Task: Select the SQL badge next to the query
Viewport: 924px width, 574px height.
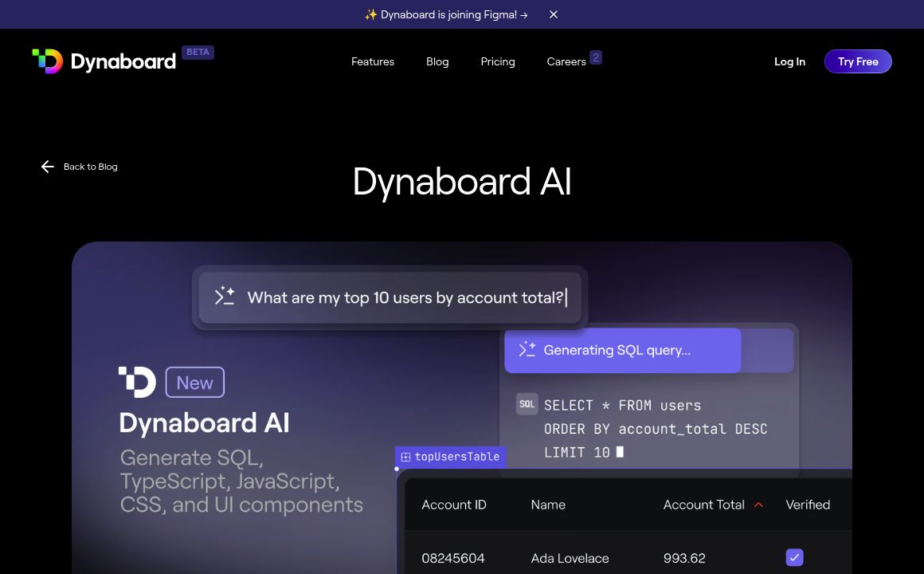Action: tap(527, 404)
